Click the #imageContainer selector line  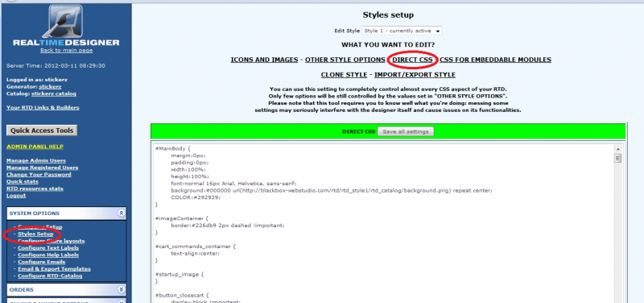tap(183, 218)
